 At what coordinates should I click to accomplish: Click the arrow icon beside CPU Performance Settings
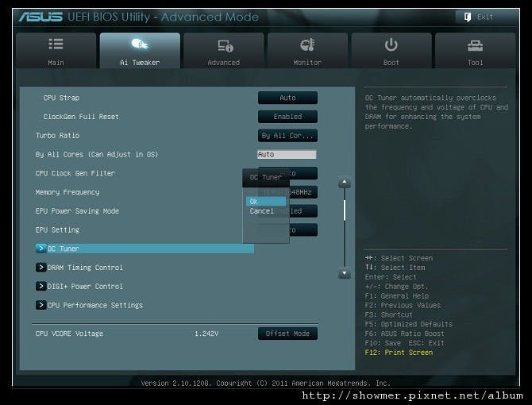[41, 305]
